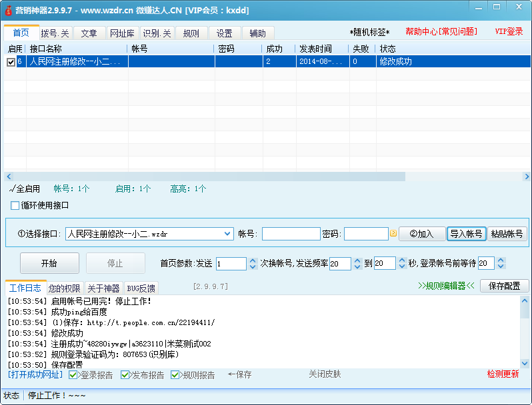Click the 发送 count spinner arrows
532x405 pixels.
pos(253,264)
